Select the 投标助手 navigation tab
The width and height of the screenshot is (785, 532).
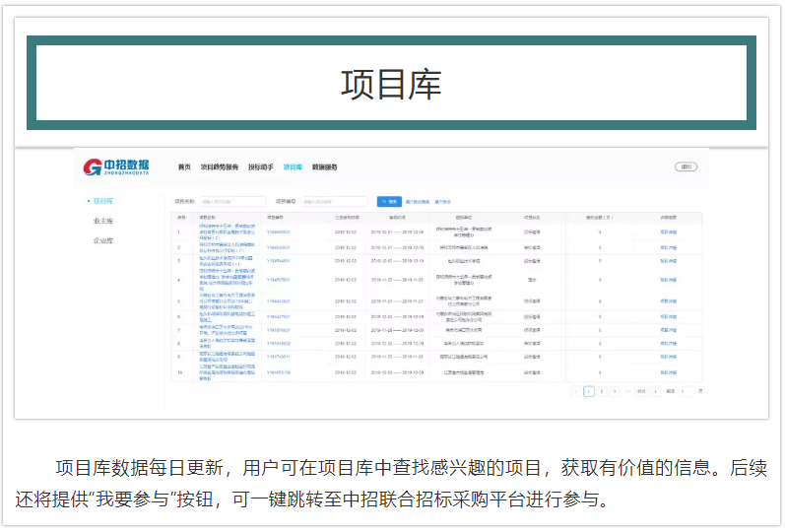click(x=261, y=167)
